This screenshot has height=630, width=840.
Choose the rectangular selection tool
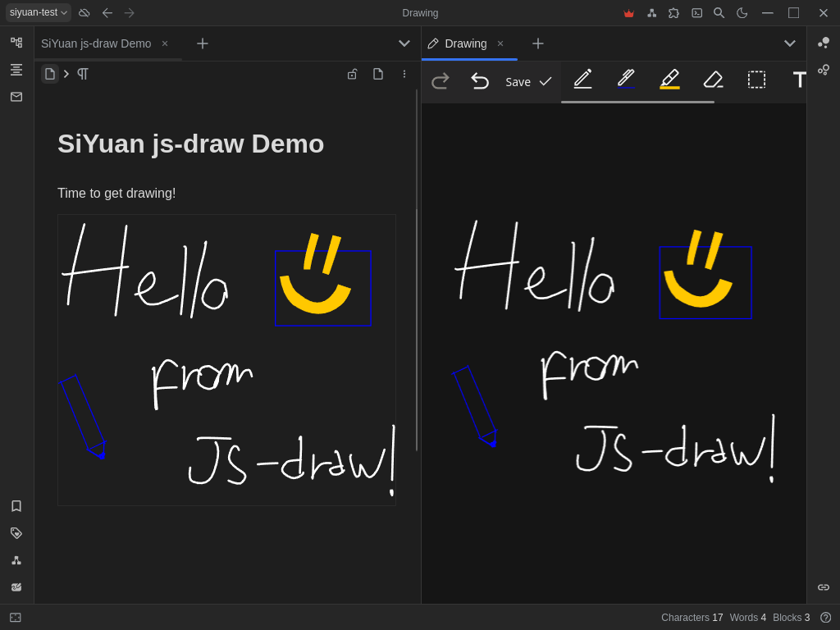pos(756,80)
